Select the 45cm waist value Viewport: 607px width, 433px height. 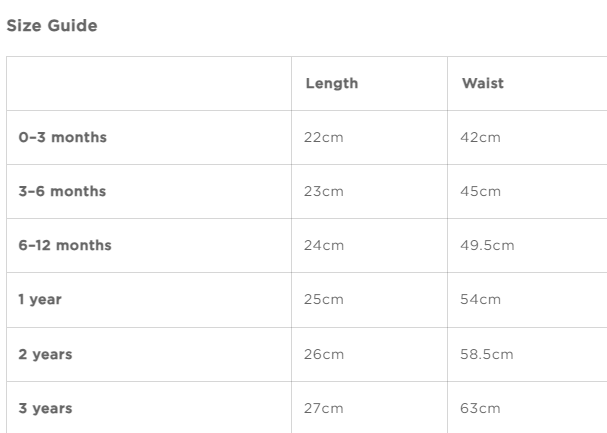tap(480, 191)
